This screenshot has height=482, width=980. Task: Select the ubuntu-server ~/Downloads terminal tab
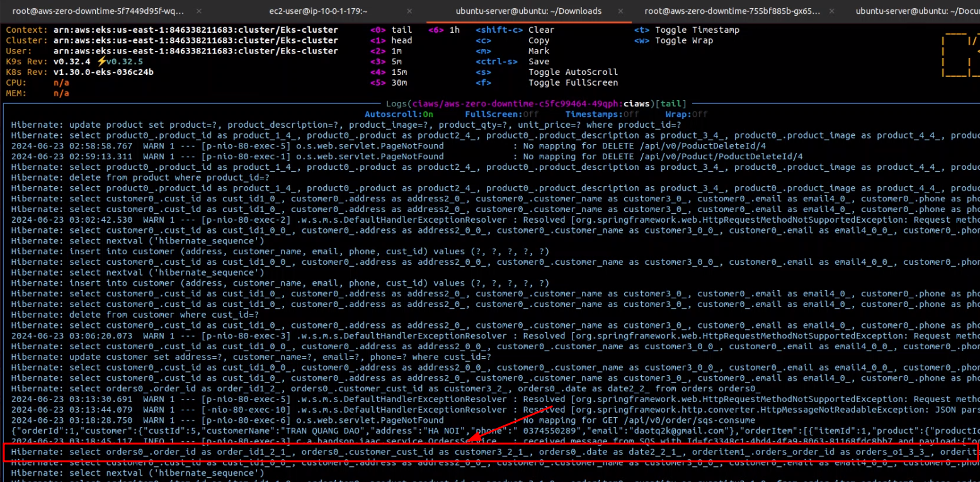(x=528, y=11)
